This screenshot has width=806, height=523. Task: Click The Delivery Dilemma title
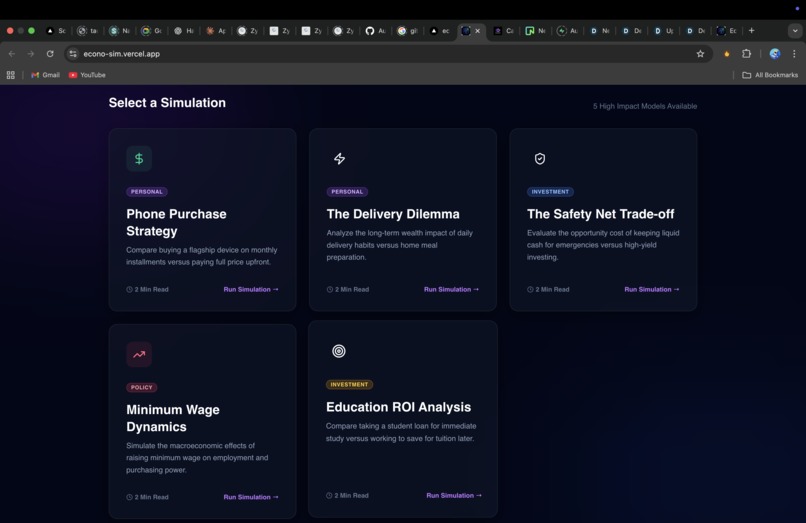tap(393, 214)
